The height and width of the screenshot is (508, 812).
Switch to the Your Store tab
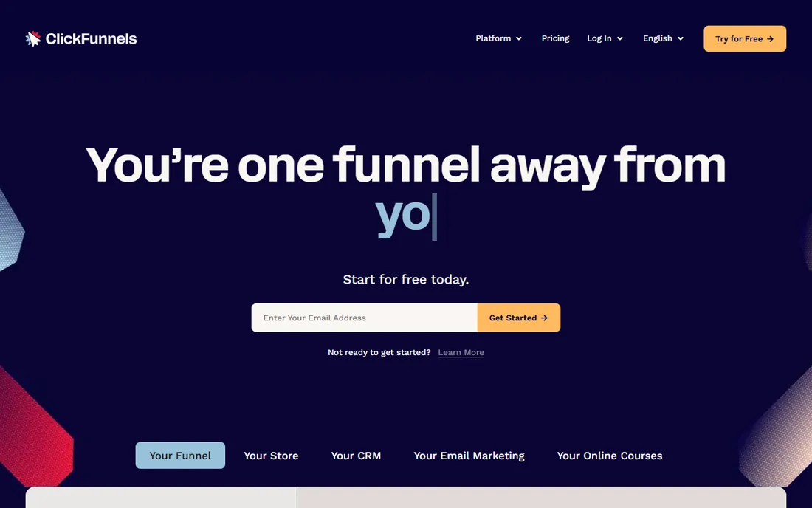click(x=272, y=455)
